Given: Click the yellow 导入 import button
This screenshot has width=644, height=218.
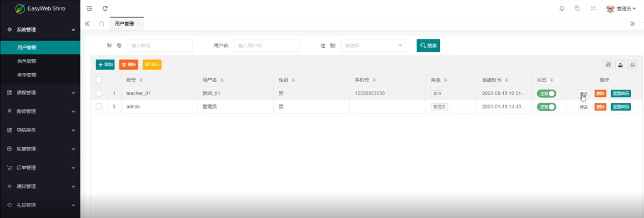Looking at the screenshot, I should [152, 65].
